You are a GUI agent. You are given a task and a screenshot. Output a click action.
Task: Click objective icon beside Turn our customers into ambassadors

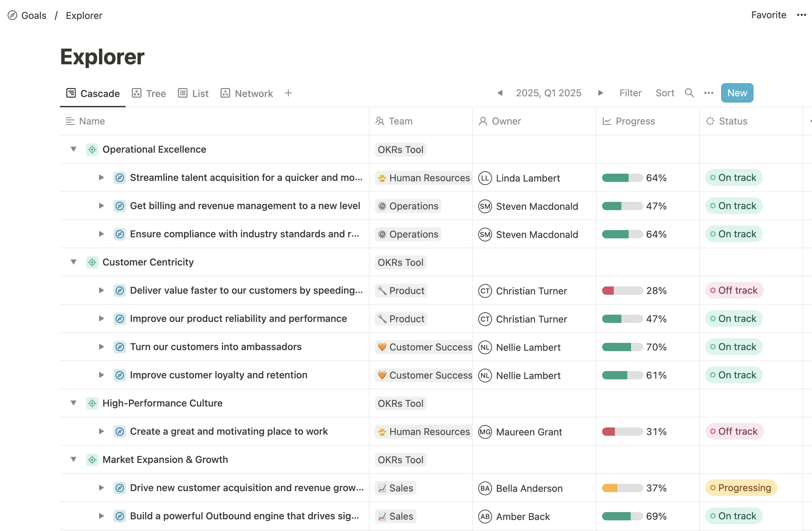point(119,347)
